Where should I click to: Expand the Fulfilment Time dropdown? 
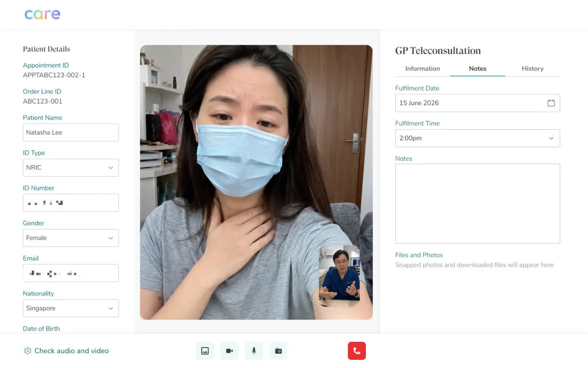(477, 138)
